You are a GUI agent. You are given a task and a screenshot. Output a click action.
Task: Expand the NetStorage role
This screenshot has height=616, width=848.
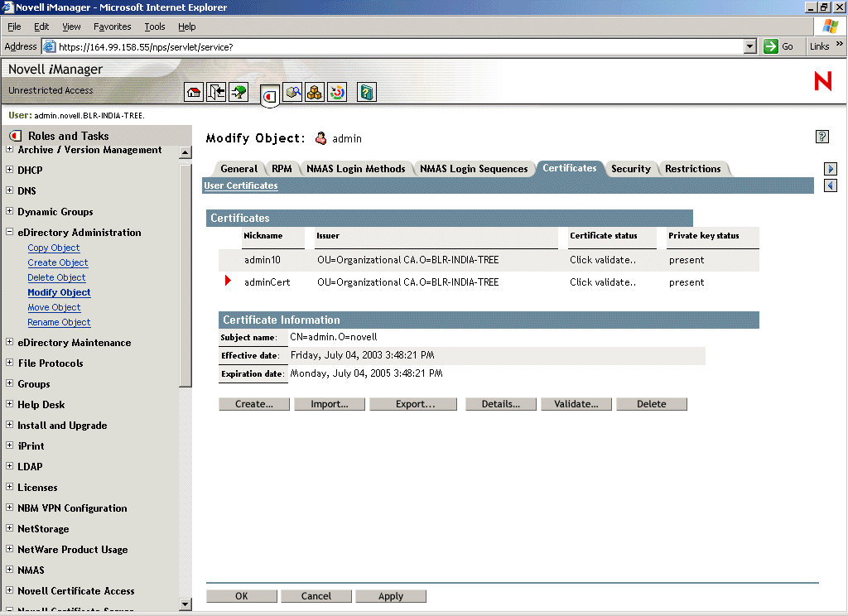(9, 528)
